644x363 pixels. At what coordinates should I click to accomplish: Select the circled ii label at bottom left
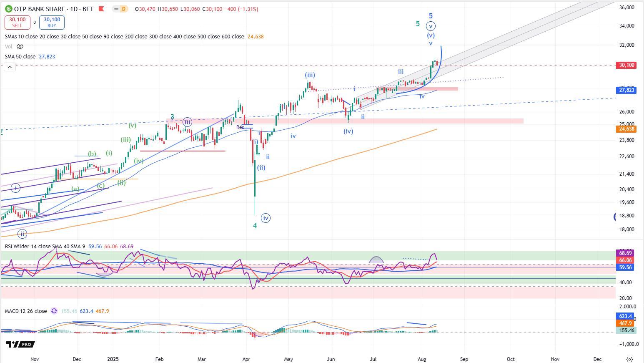(22, 234)
